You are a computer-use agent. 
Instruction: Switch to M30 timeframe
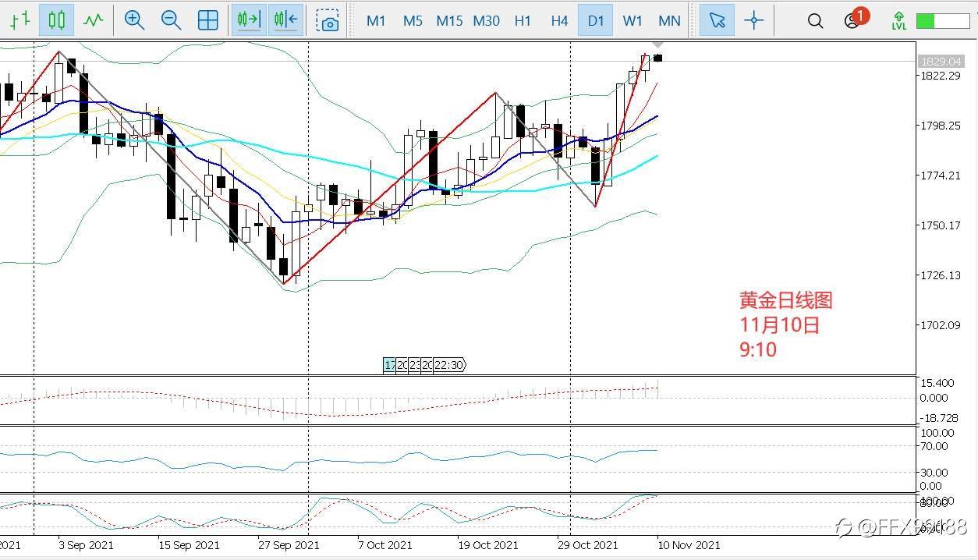[486, 21]
